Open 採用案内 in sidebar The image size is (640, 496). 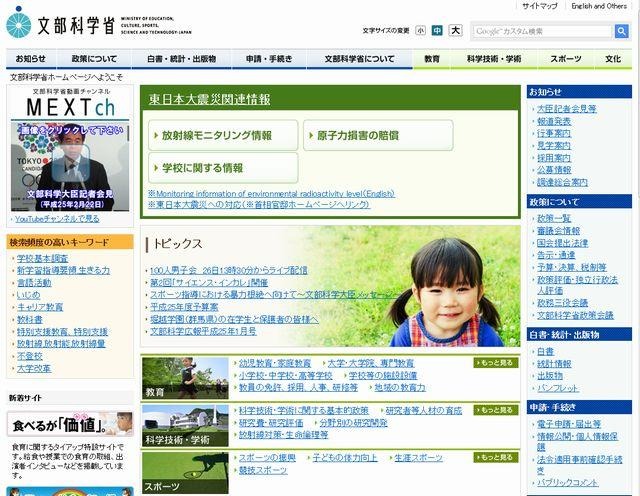tap(554, 158)
